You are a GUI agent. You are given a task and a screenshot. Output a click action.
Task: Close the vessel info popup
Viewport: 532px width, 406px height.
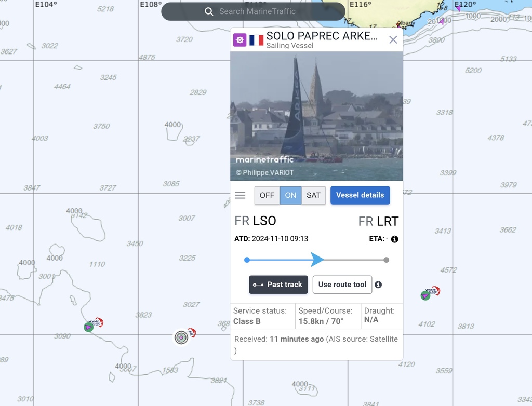393,39
